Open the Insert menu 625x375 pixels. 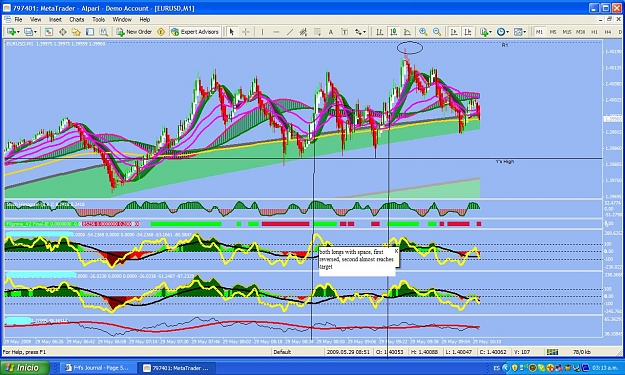pyautogui.click(x=55, y=20)
